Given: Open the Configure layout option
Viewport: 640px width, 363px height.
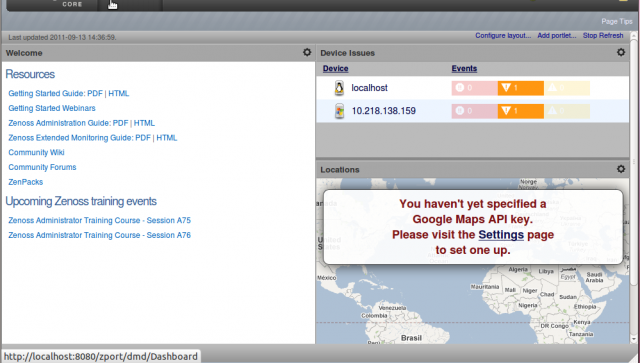Looking at the screenshot, I should 503,36.
